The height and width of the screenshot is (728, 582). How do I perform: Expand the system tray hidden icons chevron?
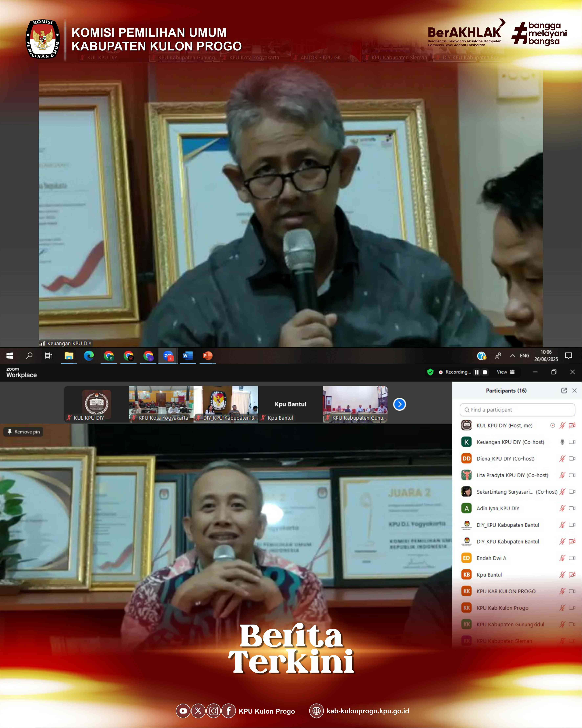[513, 356]
